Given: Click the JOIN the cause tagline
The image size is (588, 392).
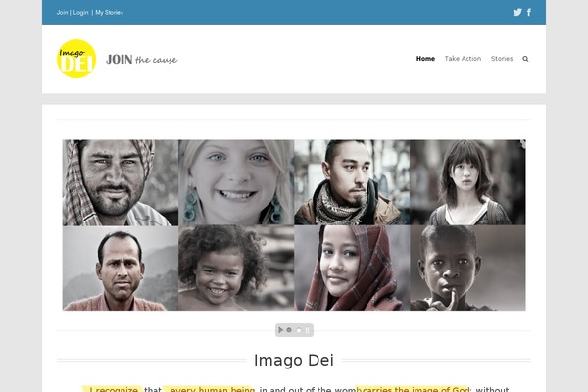Looking at the screenshot, I should point(142,59).
